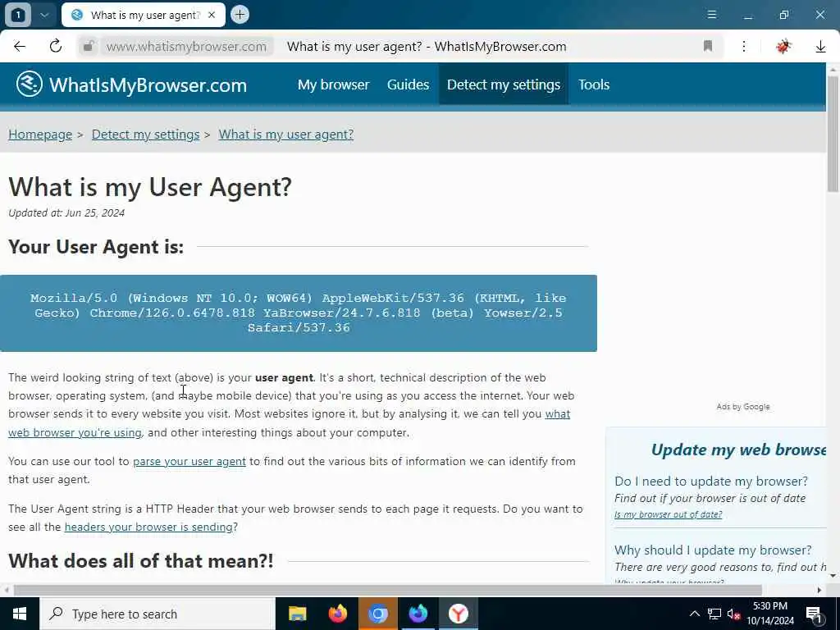Image resolution: width=840 pixels, height=630 pixels.
Task: Bookmark this page with the bookmark icon
Action: 708,47
